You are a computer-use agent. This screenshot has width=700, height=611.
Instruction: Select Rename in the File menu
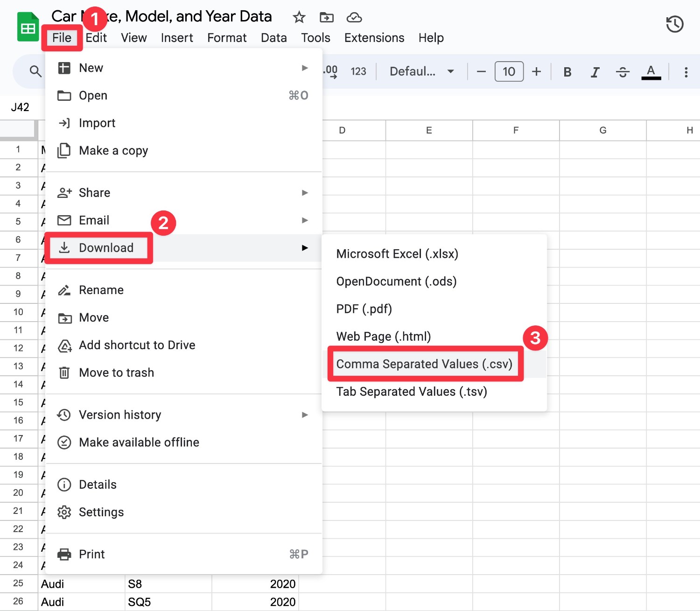point(183,290)
